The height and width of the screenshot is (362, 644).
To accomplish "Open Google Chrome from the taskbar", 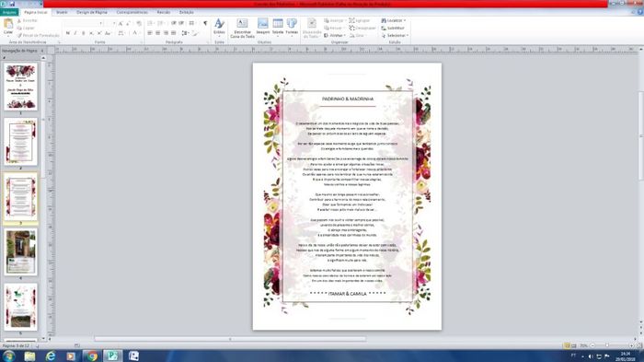I will click(92, 356).
